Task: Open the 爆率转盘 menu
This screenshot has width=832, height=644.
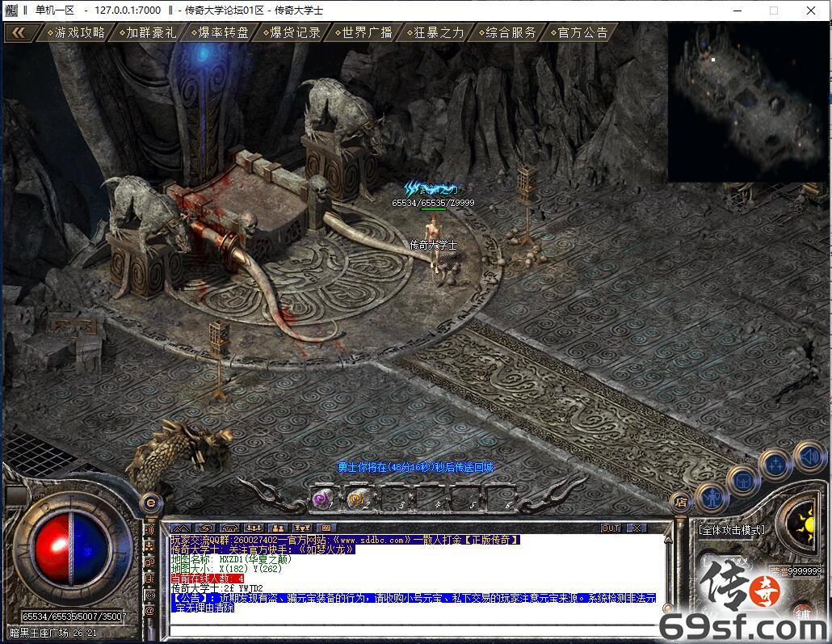Action: point(220,33)
